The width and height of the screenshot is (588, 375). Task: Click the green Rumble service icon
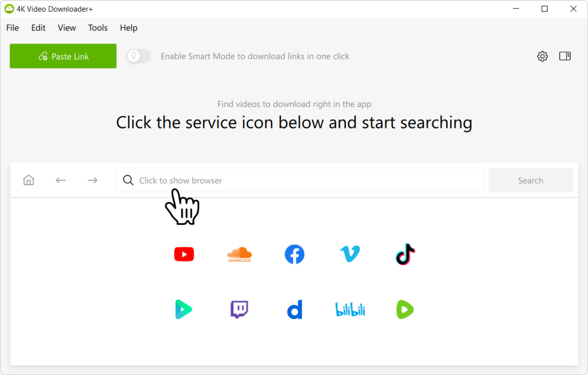405,309
